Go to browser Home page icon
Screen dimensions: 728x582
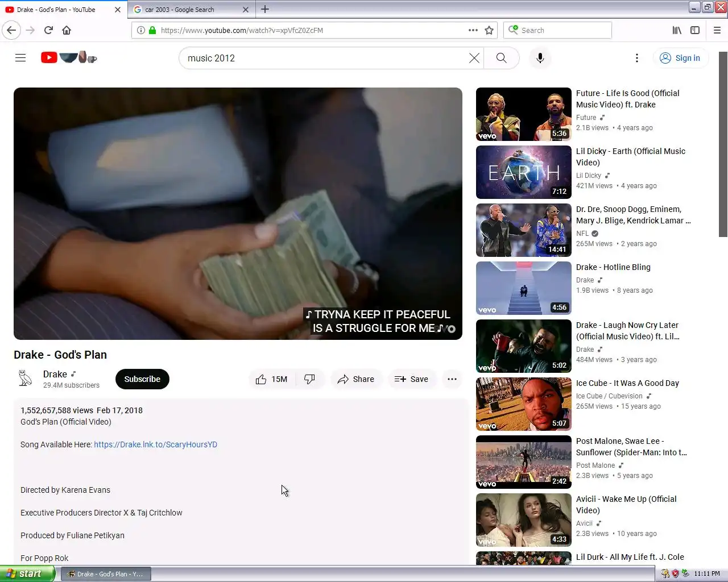coord(67,30)
